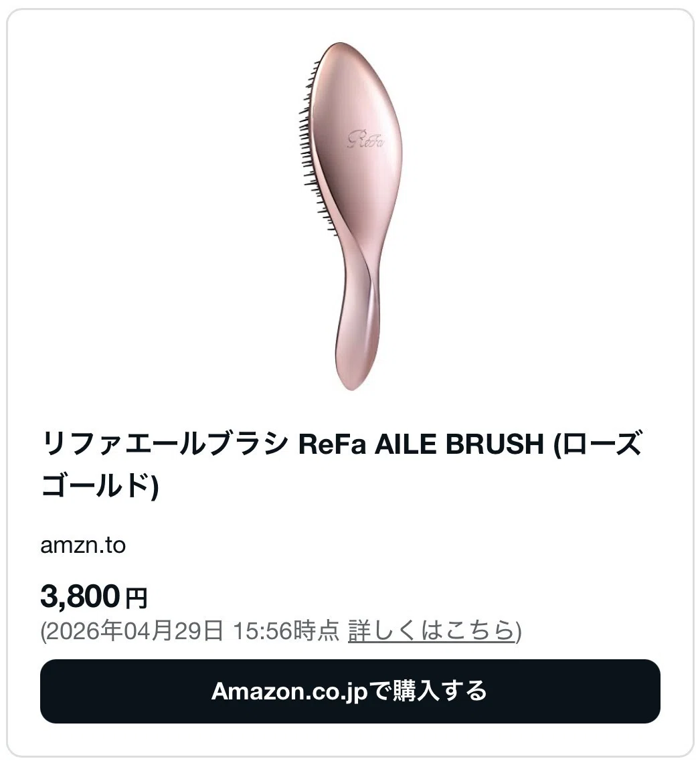Viewport: 700px width, 763px height.
Task: Click the 3,800 price amount
Action: coord(80,596)
